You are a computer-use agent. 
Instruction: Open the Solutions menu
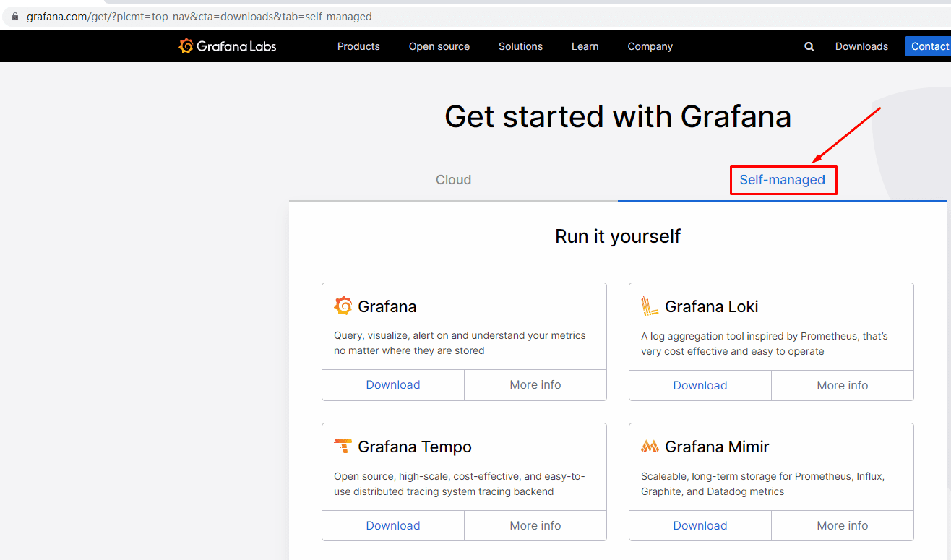pos(520,46)
